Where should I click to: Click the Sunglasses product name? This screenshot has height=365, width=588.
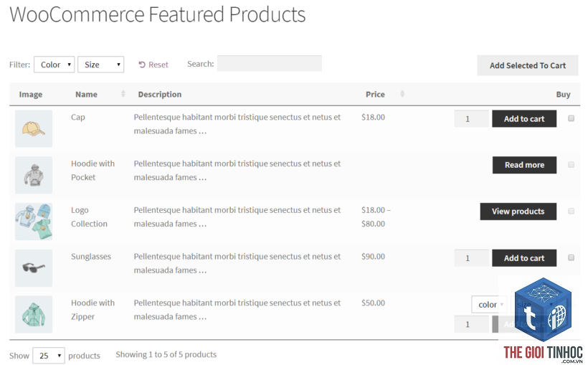coord(91,257)
